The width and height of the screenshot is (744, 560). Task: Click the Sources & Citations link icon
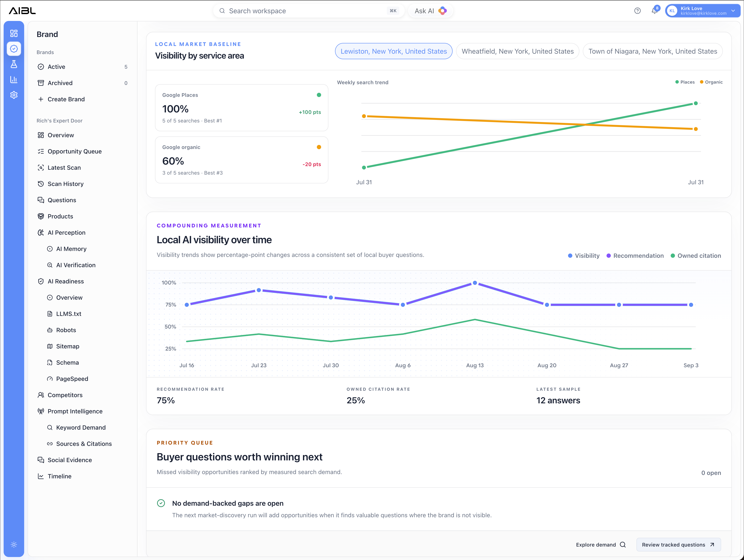50,444
